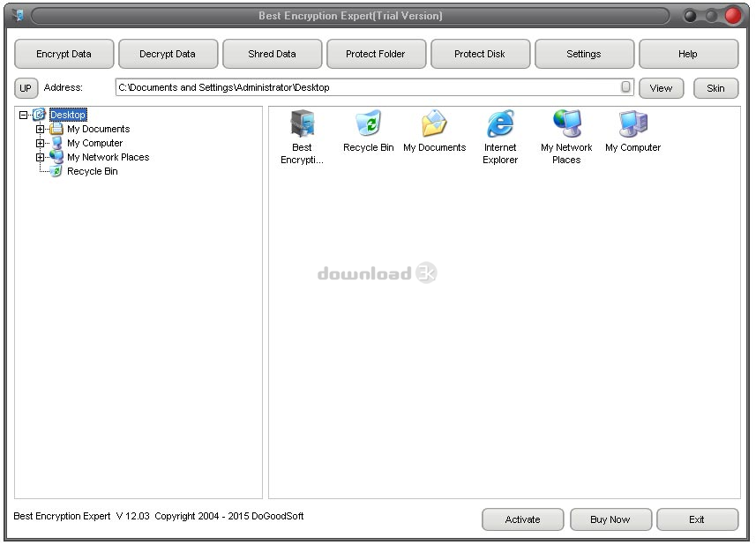This screenshot has width=756, height=545.
Task: Change the skin via Skin button
Action: pyautogui.click(x=715, y=88)
